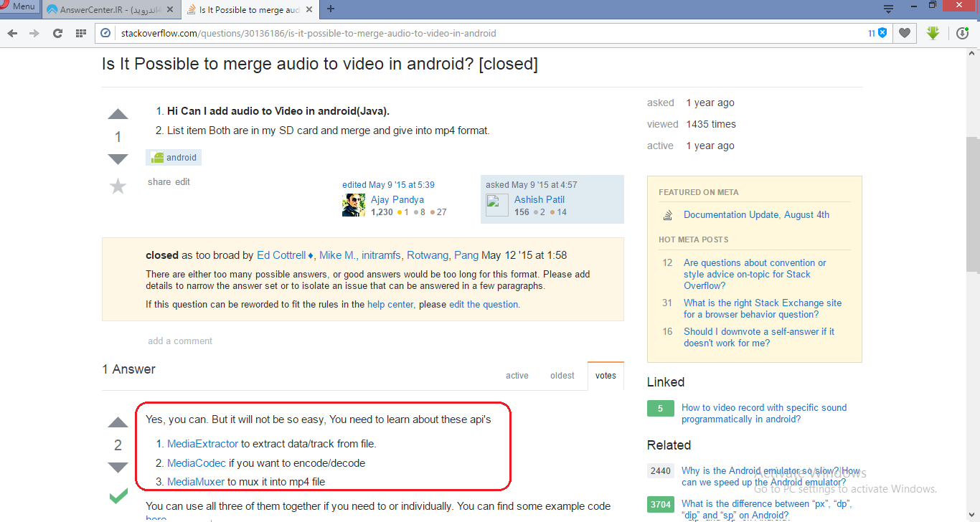Click the green download arrow extension icon
This screenshot has width=980, height=522.
[x=933, y=33]
